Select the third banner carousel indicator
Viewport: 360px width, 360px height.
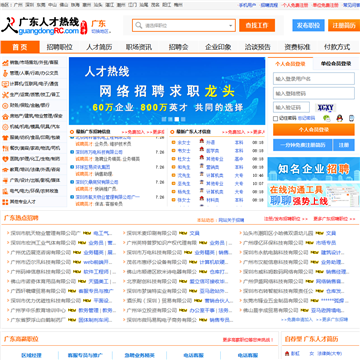click(x=177, y=119)
